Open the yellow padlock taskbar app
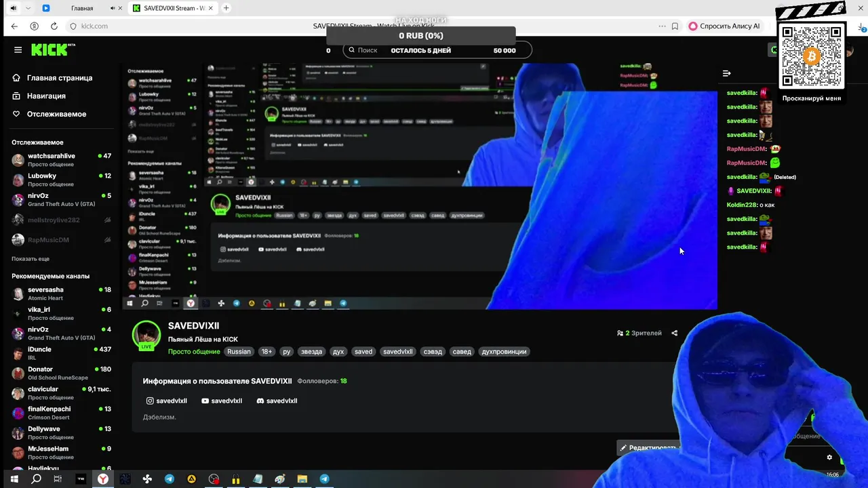The width and height of the screenshot is (868, 488). (236, 479)
